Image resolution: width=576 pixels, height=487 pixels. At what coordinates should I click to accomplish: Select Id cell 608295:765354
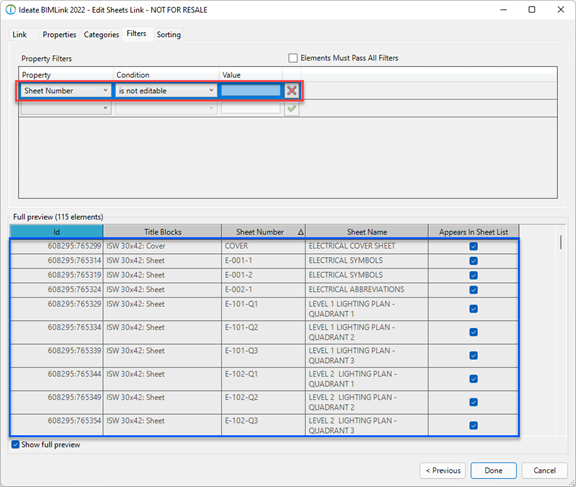(57, 425)
